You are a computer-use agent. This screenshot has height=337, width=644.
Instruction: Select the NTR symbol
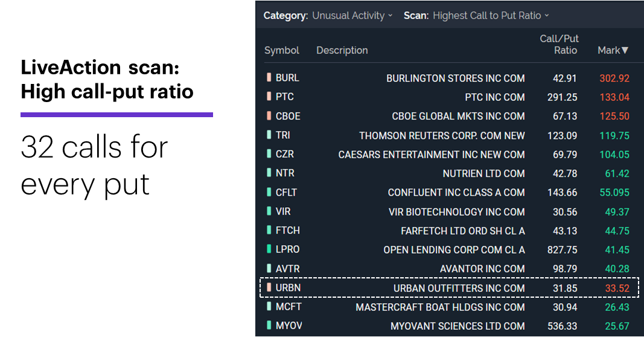click(285, 173)
